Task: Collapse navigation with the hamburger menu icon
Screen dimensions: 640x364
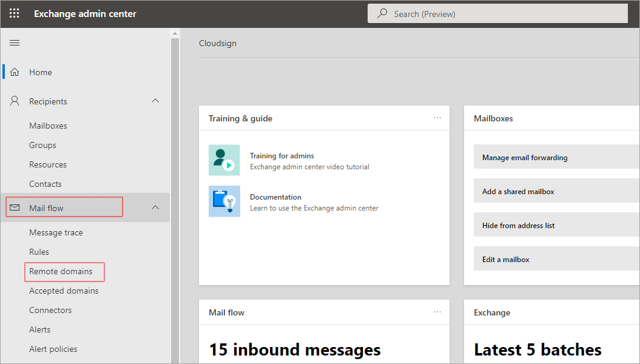Action: pos(15,43)
